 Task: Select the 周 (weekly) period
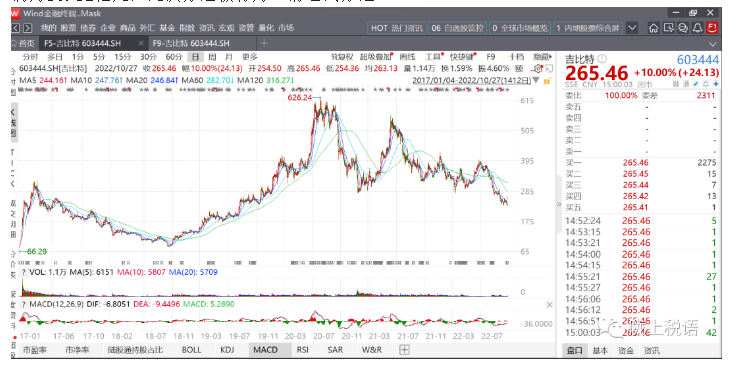point(212,57)
